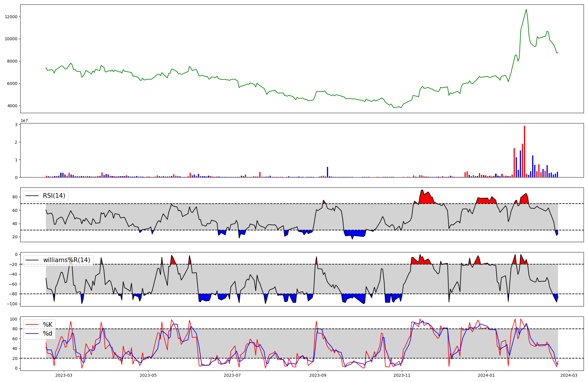
Task: Select the 2023-11 date tick label
Action: (x=402, y=375)
